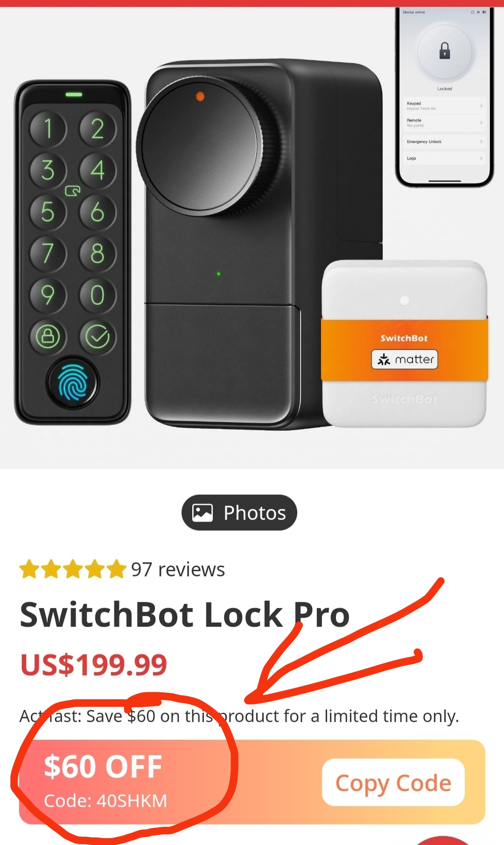Screen dimensions: 504x845
Task: Click the US$199.99 price text
Action: point(94,664)
